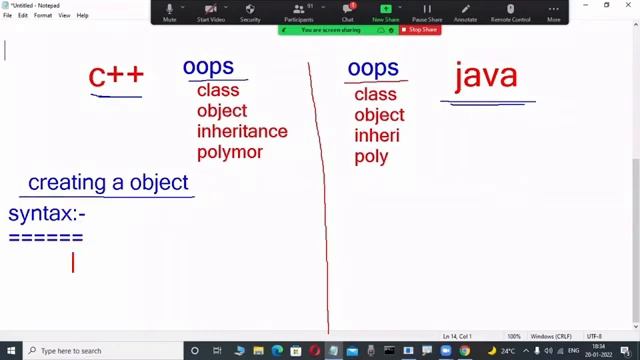Open Zoom Security options

tap(250, 12)
